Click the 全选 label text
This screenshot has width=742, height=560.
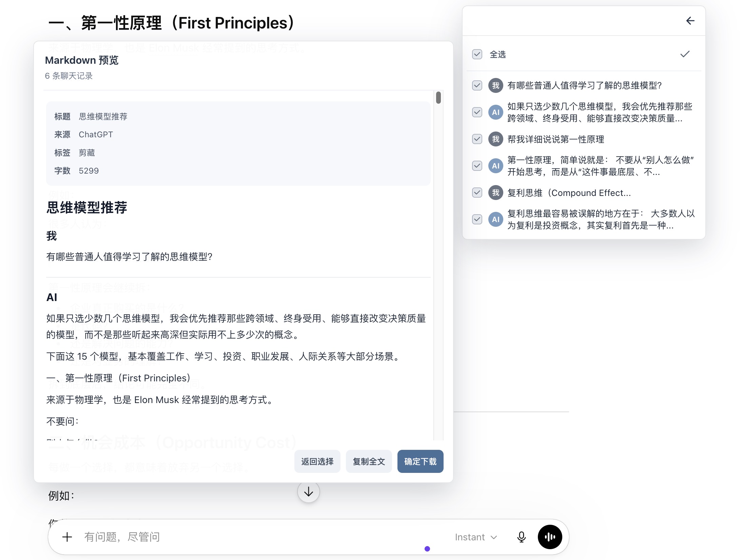point(497,54)
